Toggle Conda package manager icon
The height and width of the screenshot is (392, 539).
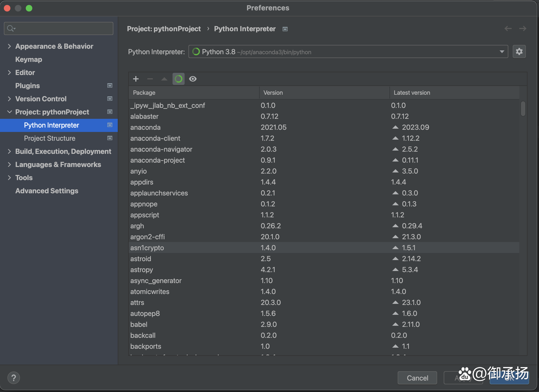179,79
